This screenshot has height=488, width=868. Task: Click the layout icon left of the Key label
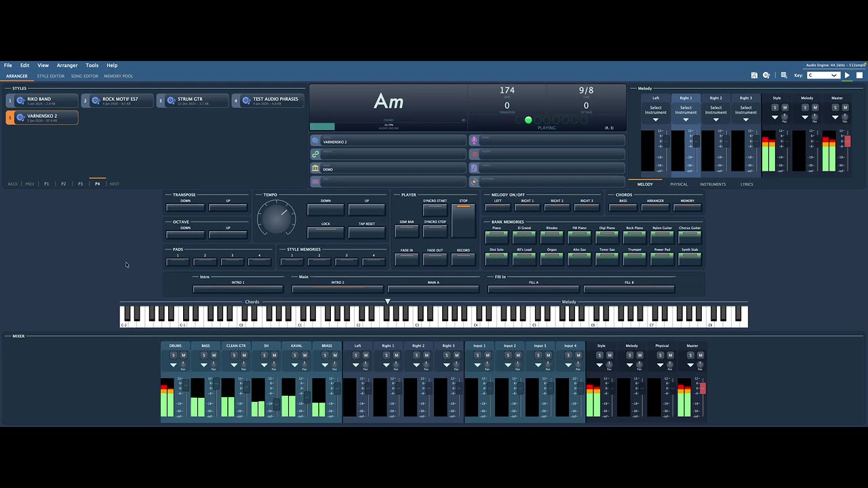784,75
